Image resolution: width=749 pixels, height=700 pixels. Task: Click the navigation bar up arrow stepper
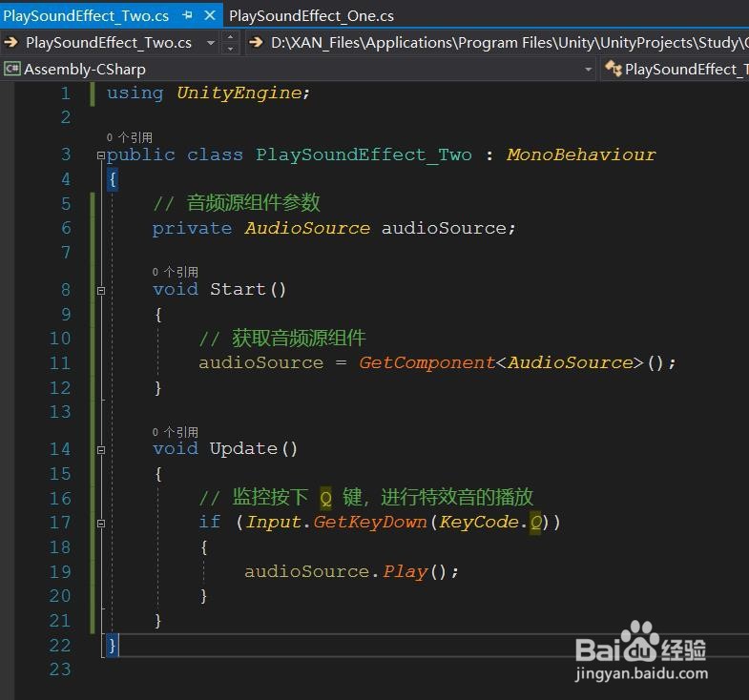point(231,37)
